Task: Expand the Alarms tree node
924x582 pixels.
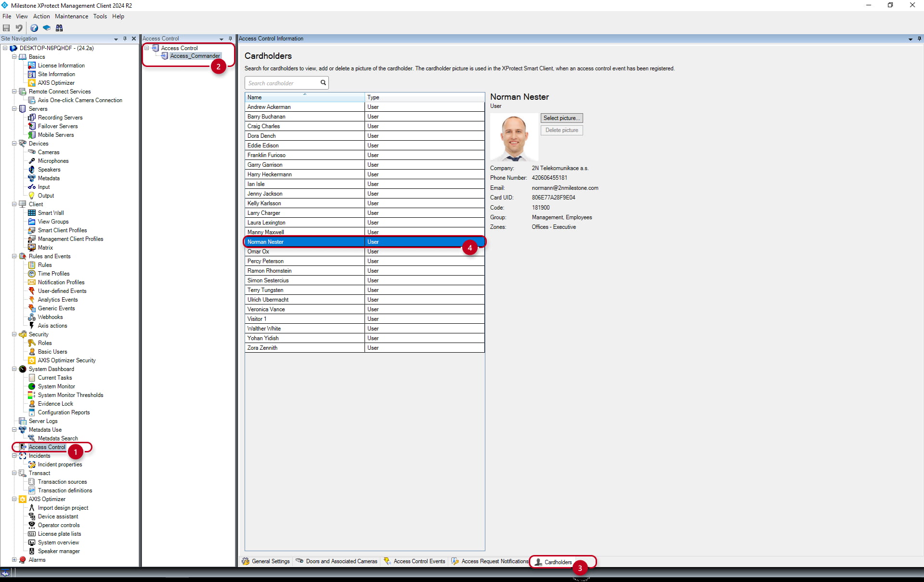Action: click(14, 560)
